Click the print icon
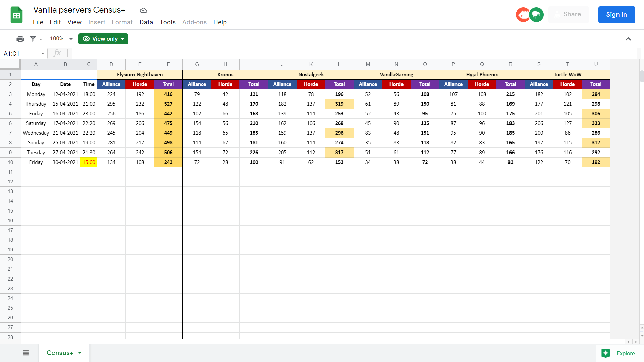This screenshot has height=362, width=644. (x=20, y=39)
